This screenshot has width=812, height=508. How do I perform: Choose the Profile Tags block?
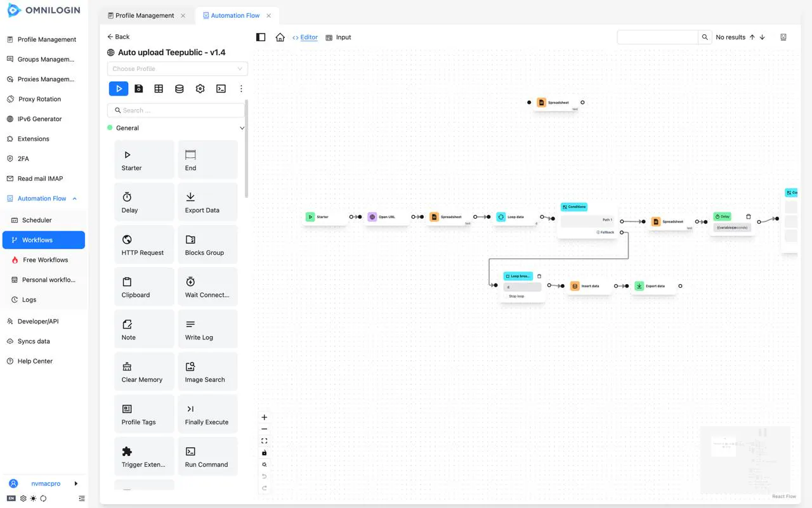[x=144, y=414]
